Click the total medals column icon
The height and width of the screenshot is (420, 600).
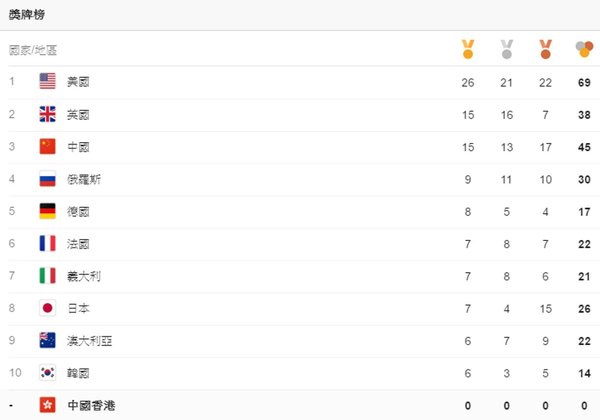pos(584,49)
